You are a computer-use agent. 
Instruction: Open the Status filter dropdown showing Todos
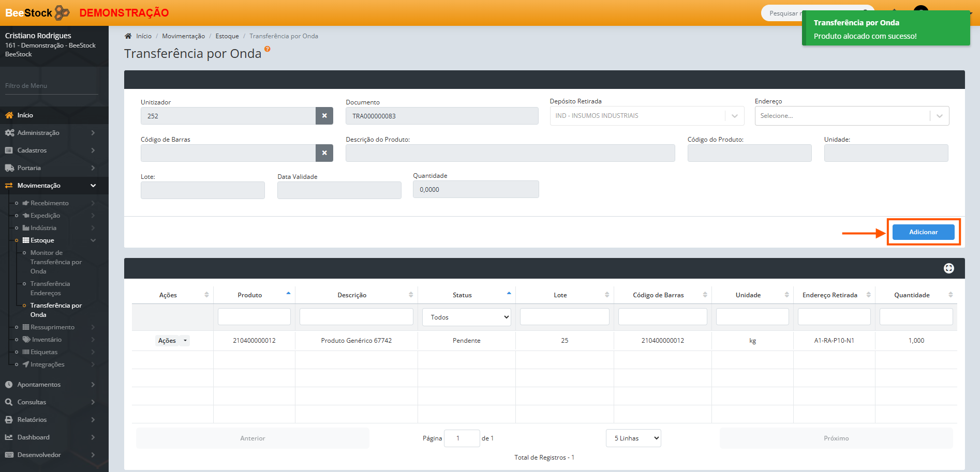pos(467,317)
